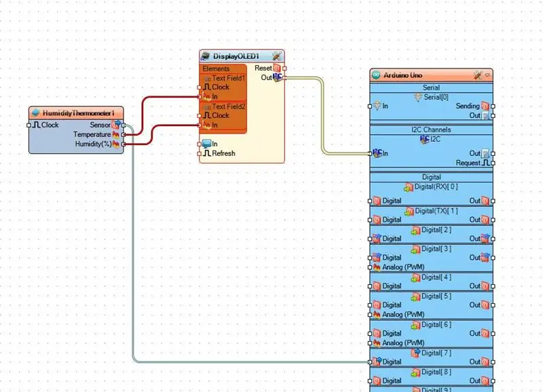Open the DisplayOLED1 wrench tools icon
This screenshot has height=392, width=543.
277,56
